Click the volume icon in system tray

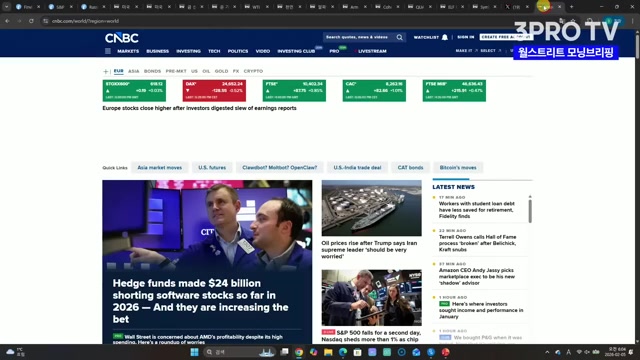[x=587, y=352]
